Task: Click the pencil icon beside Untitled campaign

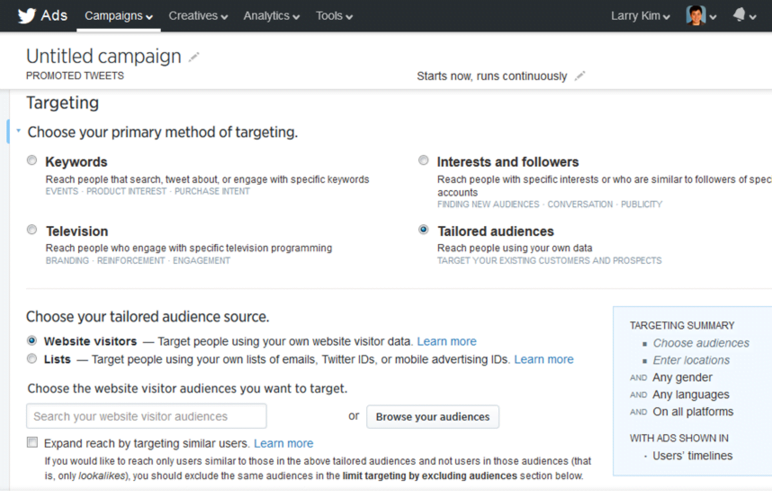Action: 194,57
